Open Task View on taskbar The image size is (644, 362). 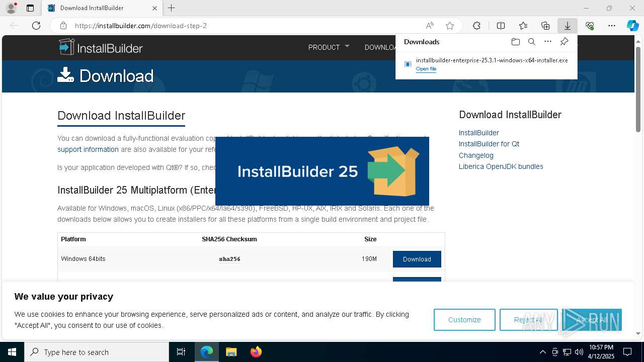click(181, 352)
